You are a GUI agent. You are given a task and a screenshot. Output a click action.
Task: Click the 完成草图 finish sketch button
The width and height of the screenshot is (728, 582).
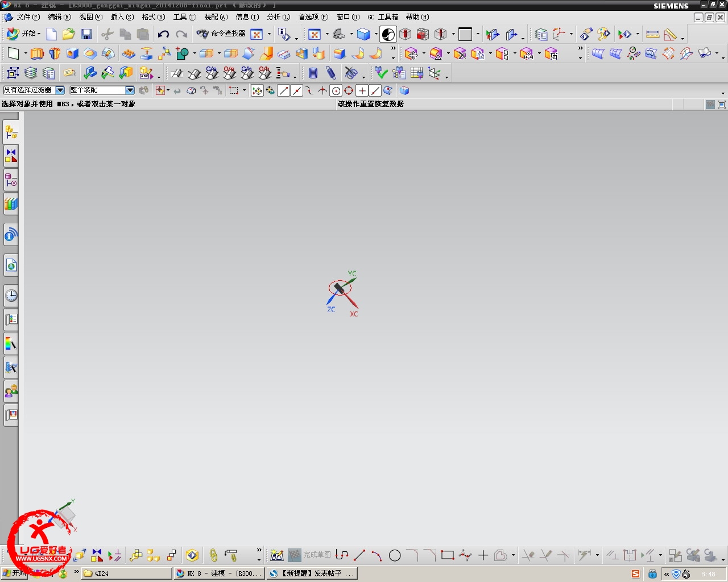tap(310, 555)
